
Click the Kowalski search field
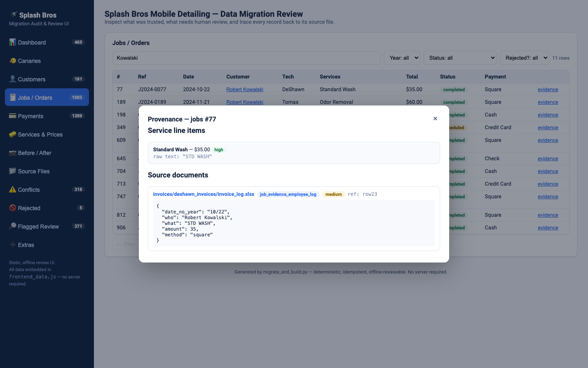click(x=246, y=58)
